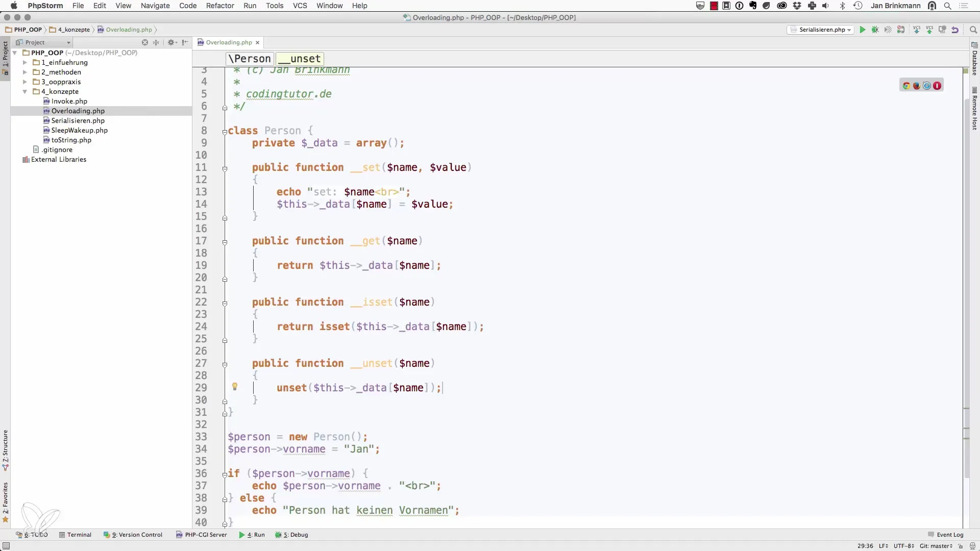
Task: Open Git master branch selector in status bar
Action: [936, 546]
